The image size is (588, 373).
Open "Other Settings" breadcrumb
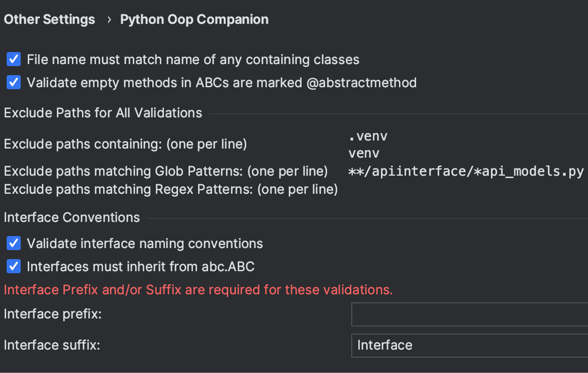point(49,19)
